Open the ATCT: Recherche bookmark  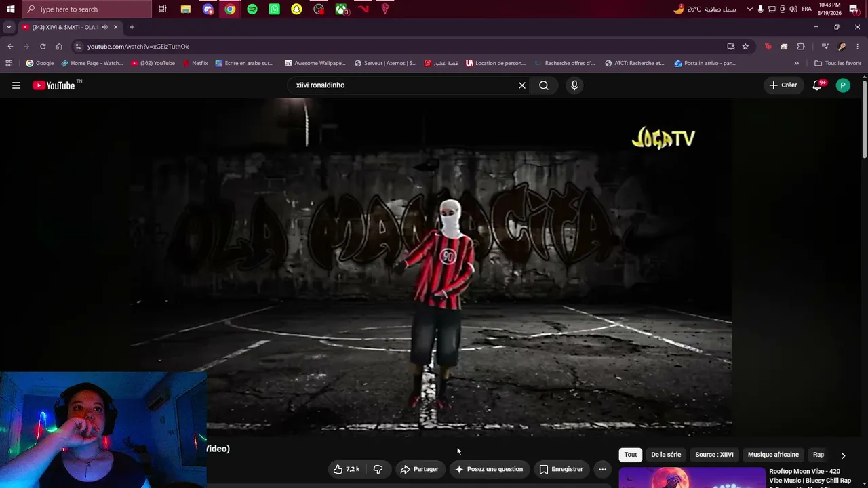click(x=635, y=63)
